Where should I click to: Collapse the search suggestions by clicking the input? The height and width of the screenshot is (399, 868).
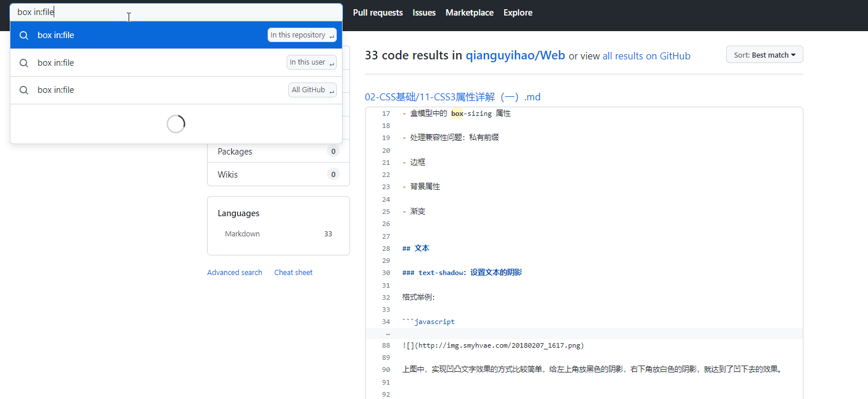tap(173, 12)
